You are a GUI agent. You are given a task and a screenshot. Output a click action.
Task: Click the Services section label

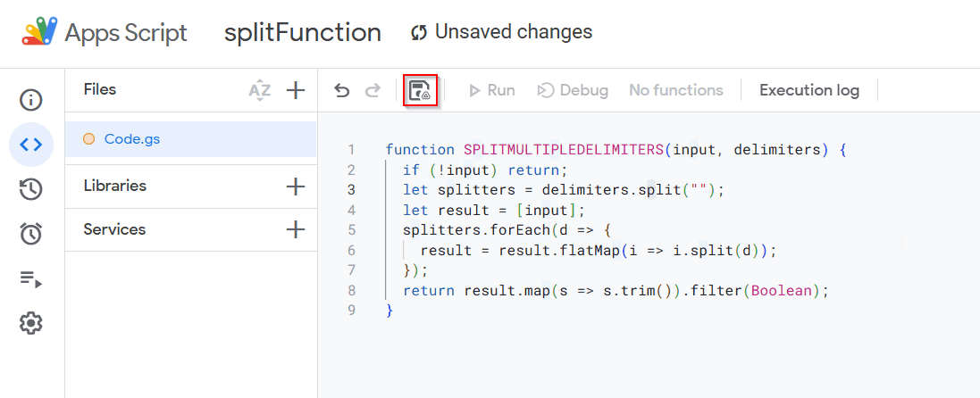pos(114,230)
